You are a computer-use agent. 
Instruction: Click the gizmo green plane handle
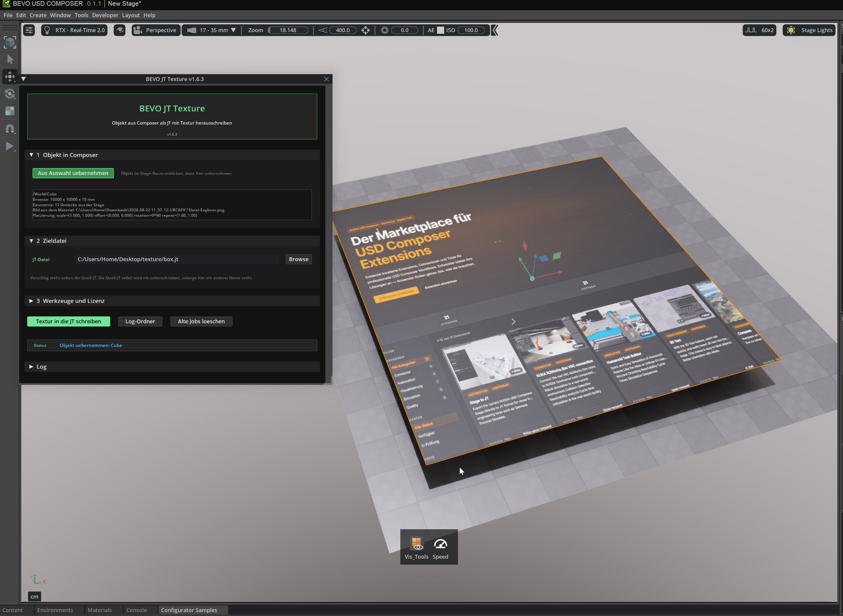(x=557, y=256)
